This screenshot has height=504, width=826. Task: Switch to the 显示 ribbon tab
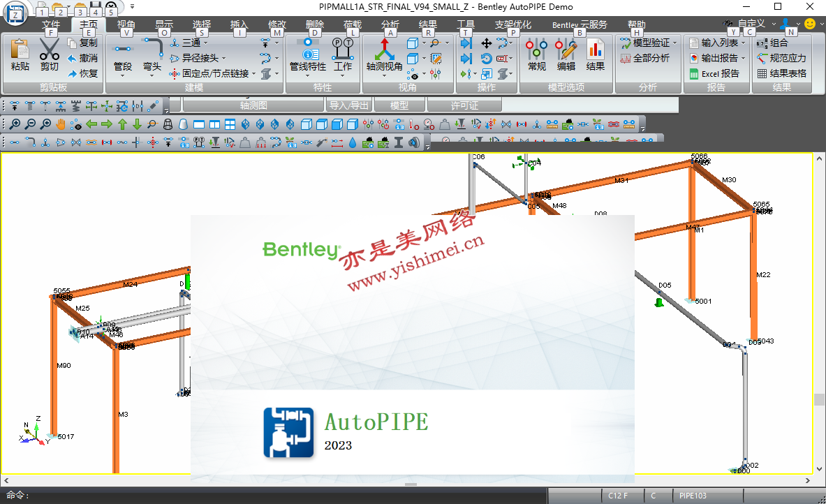coord(164,24)
